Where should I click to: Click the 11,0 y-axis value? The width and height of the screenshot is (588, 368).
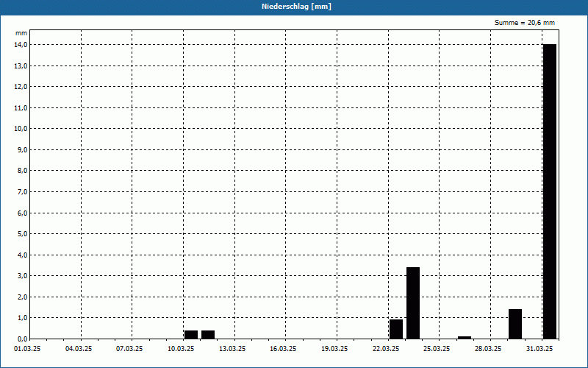[21, 107]
